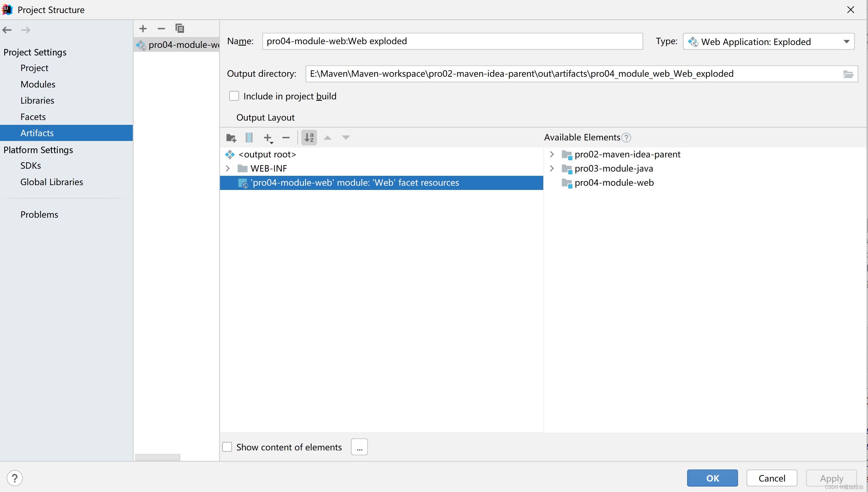The height and width of the screenshot is (492, 868).
Task: Expand pro02-maven-idea-parent available element
Action: pos(552,154)
